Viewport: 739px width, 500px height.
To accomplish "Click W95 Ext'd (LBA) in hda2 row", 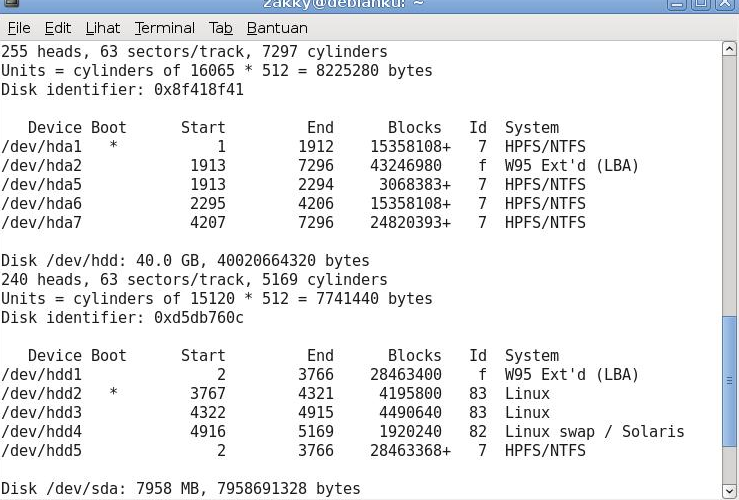I will click(x=572, y=165).
